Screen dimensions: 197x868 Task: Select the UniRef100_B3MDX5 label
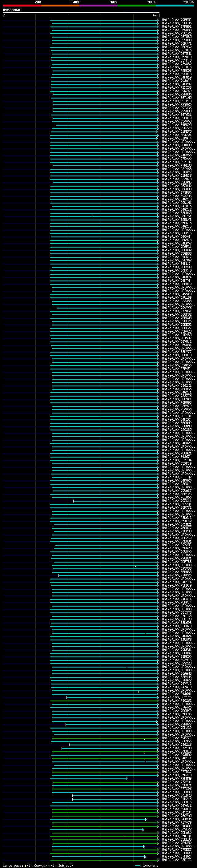[177, 213]
